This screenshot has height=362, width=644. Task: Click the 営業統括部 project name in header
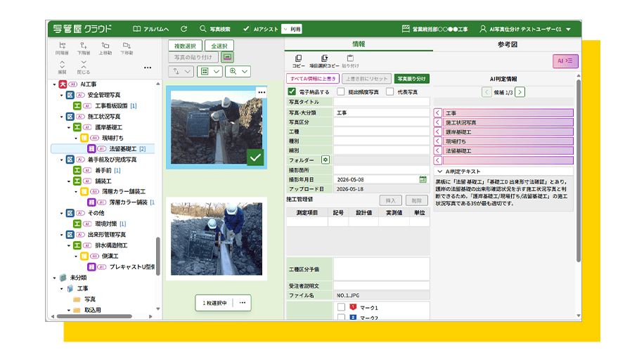coord(435,29)
